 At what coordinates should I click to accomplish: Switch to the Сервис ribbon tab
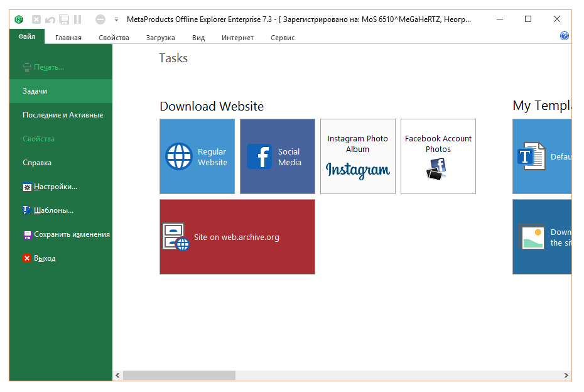pyautogui.click(x=283, y=38)
